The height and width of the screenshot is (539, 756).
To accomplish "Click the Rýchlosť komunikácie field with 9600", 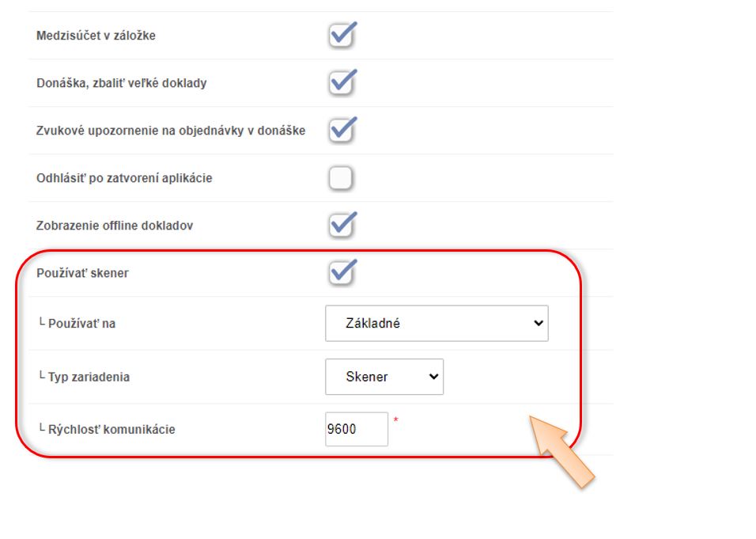I will (356, 429).
